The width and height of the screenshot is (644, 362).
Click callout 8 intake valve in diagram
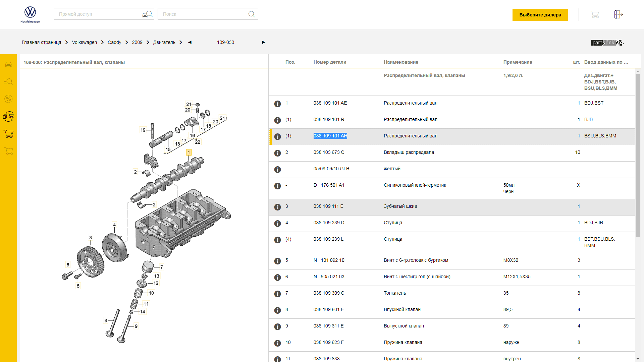click(106, 320)
